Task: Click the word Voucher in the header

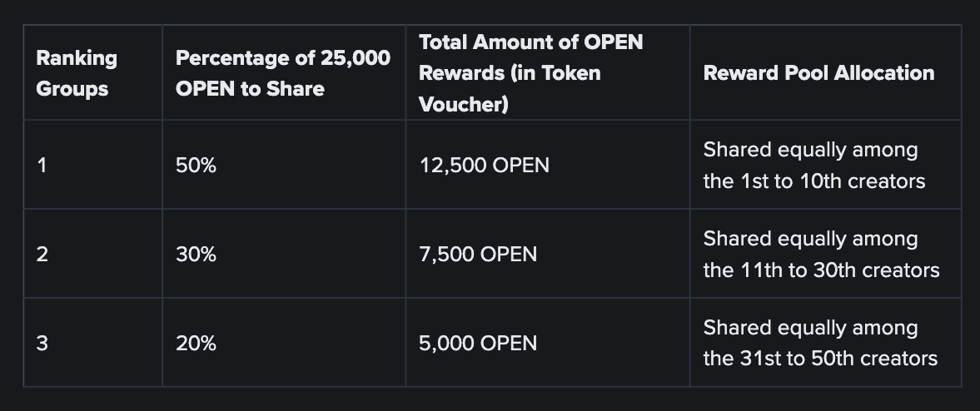Action: pyautogui.click(x=464, y=104)
